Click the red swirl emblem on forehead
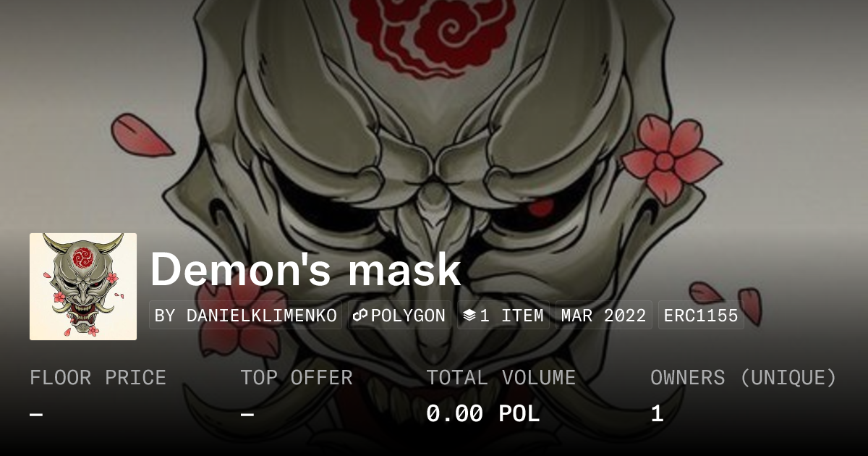Viewport: 868px width, 456px height. [434, 35]
